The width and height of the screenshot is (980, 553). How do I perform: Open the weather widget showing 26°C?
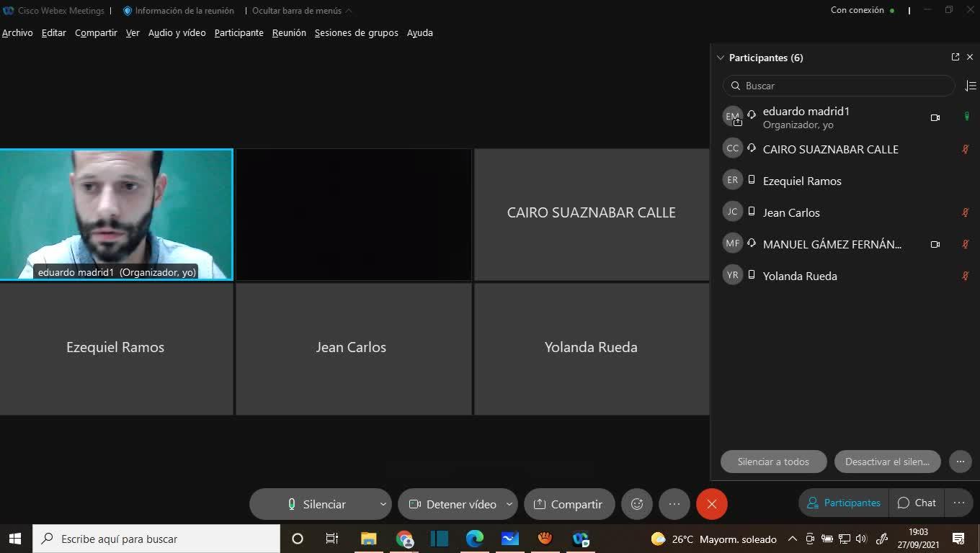click(x=713, y=539)
